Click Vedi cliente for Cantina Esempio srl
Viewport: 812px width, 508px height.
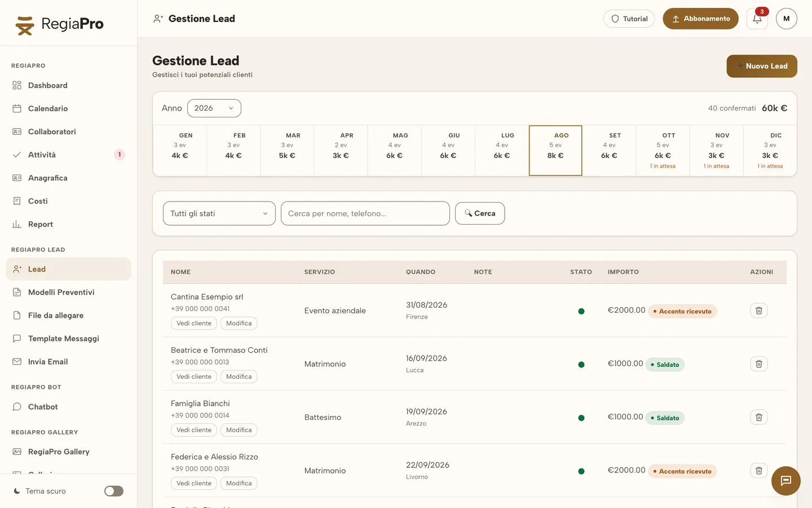pos(194,323)
